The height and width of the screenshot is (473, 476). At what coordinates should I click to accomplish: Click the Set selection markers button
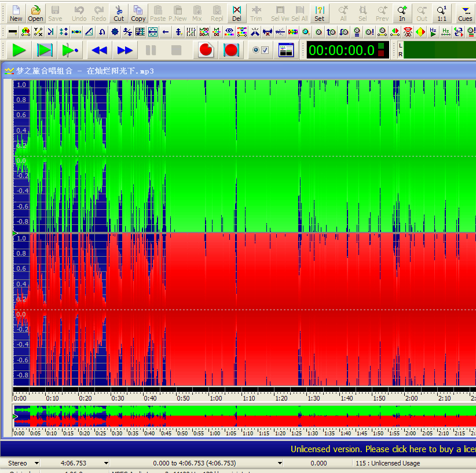pos(319,13)
